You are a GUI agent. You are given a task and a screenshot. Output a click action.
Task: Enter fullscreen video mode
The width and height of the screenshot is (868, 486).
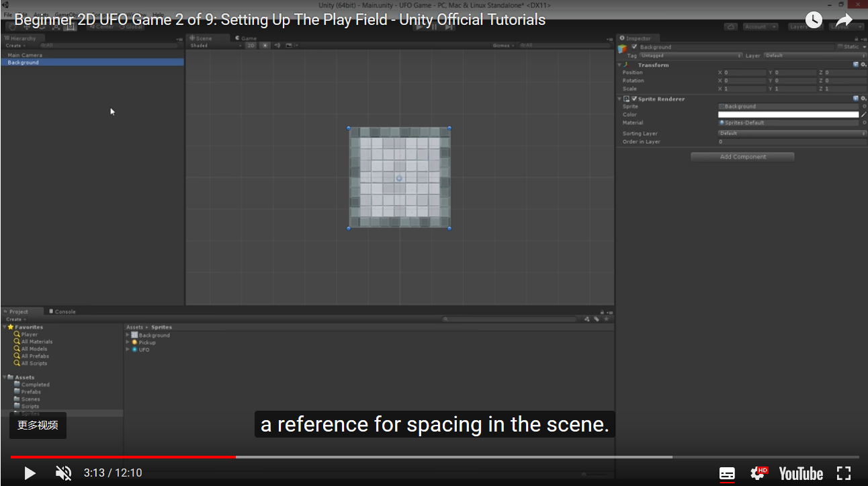pyautogui.click(x=844, y=473)
